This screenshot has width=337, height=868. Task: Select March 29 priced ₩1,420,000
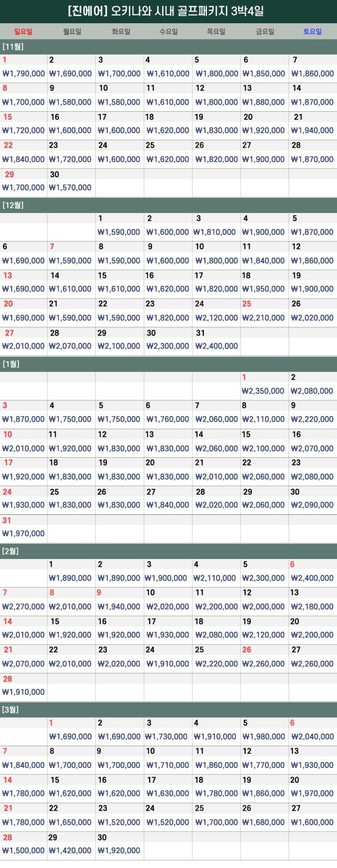coord(72,845)
